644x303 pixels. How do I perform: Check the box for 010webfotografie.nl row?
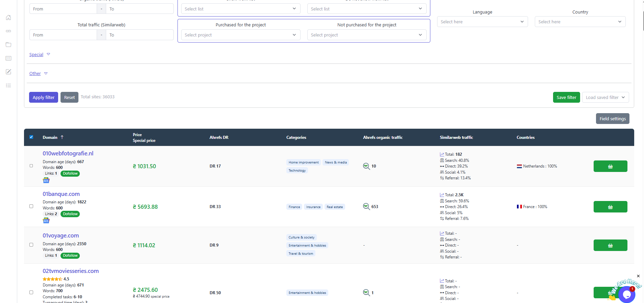point(31,166)
